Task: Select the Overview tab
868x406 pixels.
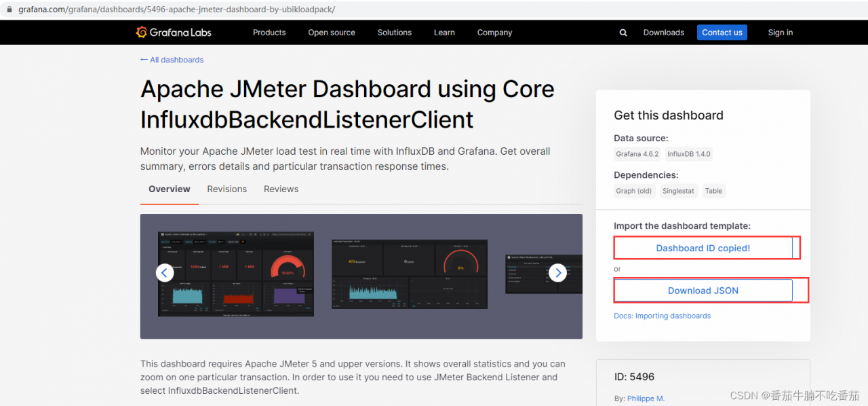Action: click(170, 189)
